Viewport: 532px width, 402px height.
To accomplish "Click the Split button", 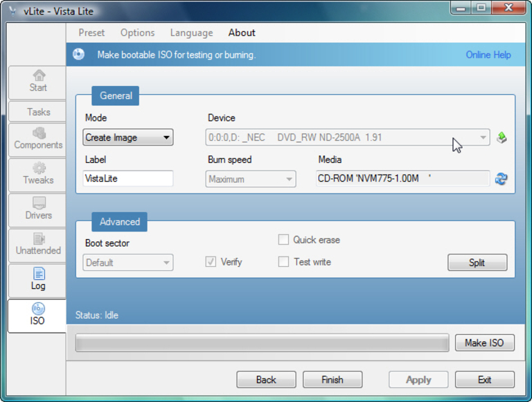I will point(477,263).
